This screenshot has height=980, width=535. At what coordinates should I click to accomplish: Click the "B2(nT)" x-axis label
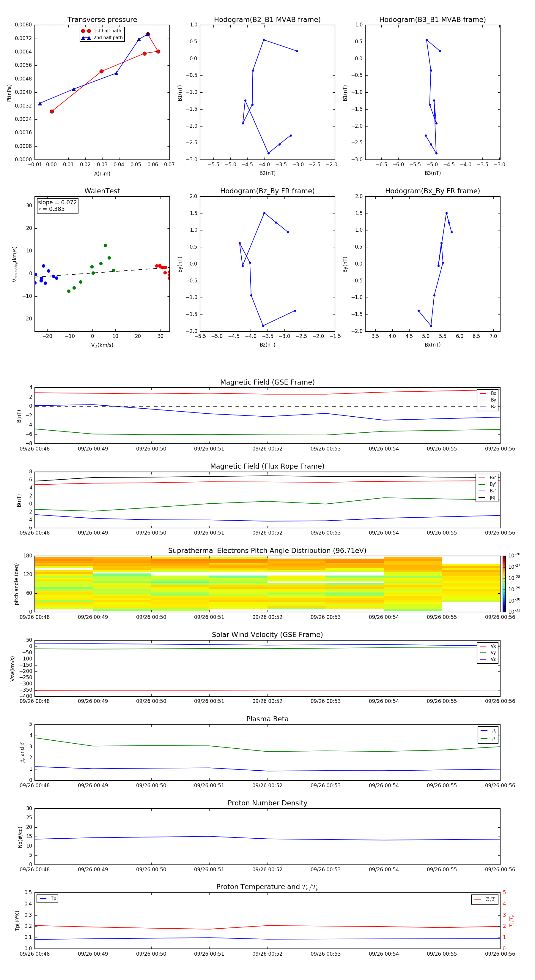[x=267, y=173]
